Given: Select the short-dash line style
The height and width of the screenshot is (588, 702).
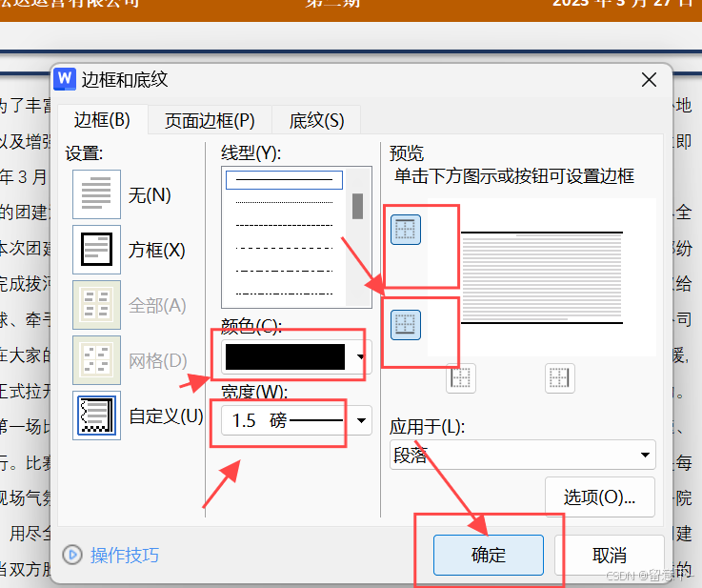Looking at the screenshot, I should pyautogui.click(x=284, y=225).
